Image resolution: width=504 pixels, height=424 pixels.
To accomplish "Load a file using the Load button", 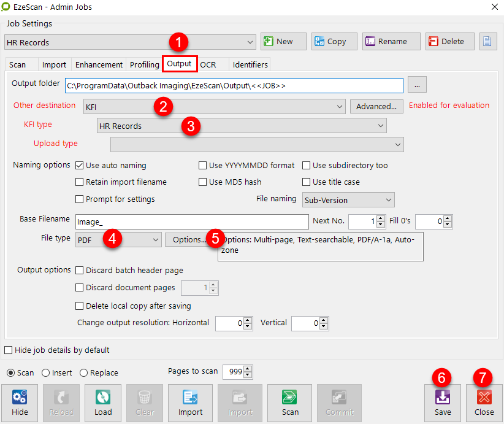I will tap(103, 402).
